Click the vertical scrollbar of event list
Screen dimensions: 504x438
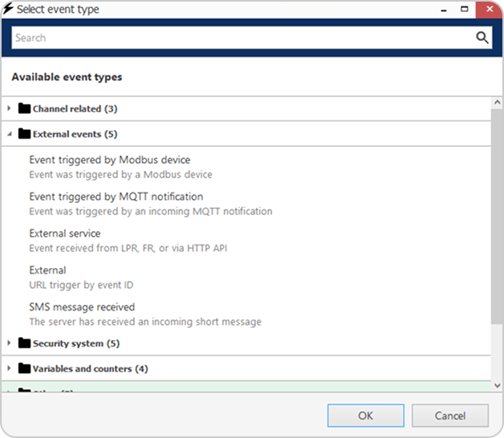point(498,217)
